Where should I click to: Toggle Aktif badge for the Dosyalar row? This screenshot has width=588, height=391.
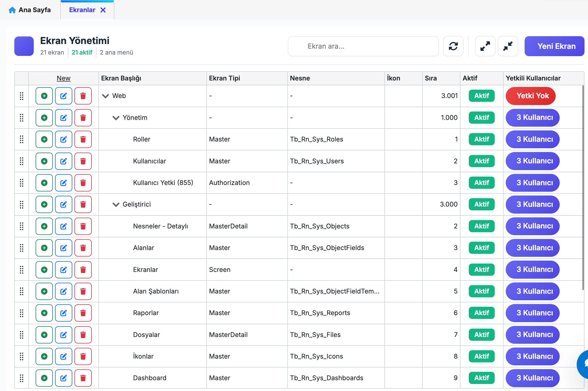point(481,335)
